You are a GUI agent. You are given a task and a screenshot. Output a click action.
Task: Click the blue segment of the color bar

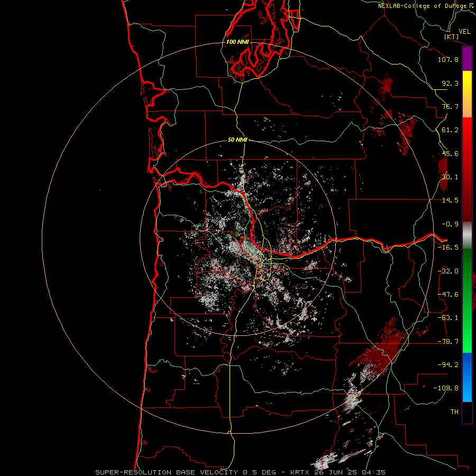pos(467,377)
